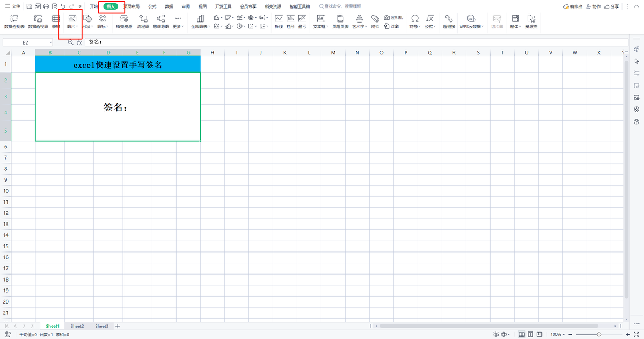The width and height of the screenshot is (644, 339).
Task: Click the fx insert function icon
Action: pos(79,42)
